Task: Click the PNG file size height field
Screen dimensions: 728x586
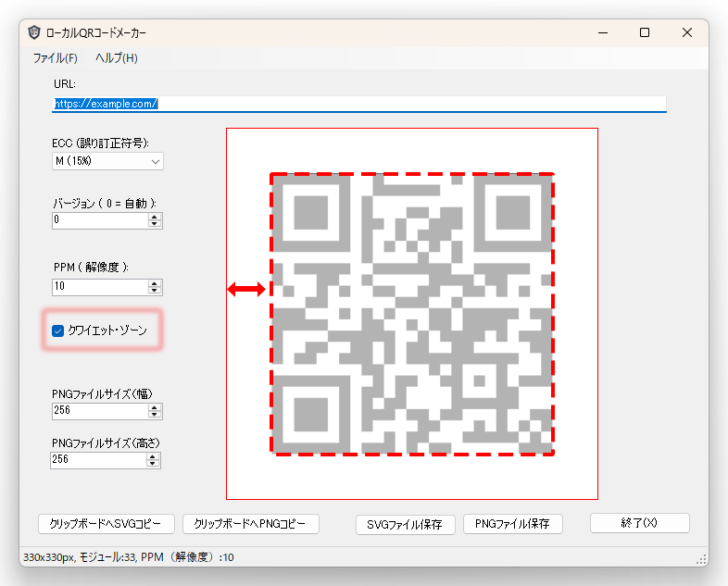Action: pyautogui.click(x=99, y=459)
